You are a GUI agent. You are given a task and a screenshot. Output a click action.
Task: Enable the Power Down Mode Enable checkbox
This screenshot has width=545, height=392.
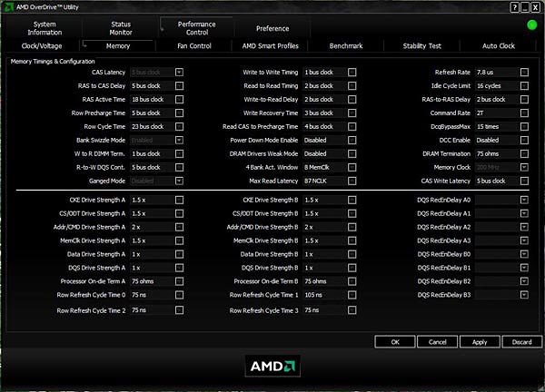(x=352, y=141)
